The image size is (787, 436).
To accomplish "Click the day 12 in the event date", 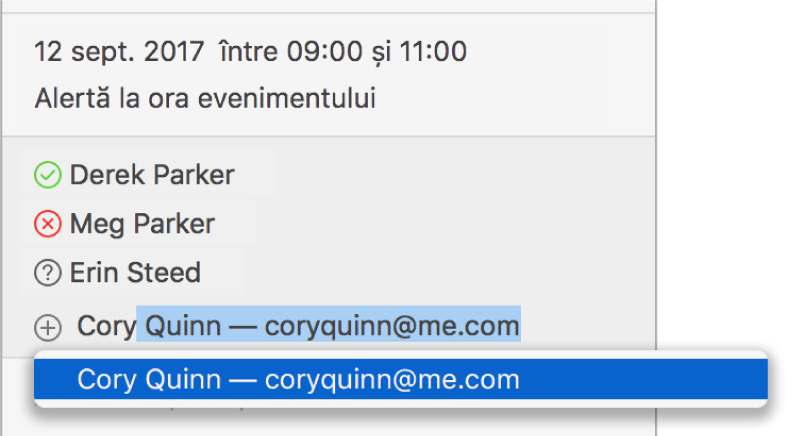I will (47, 52).
